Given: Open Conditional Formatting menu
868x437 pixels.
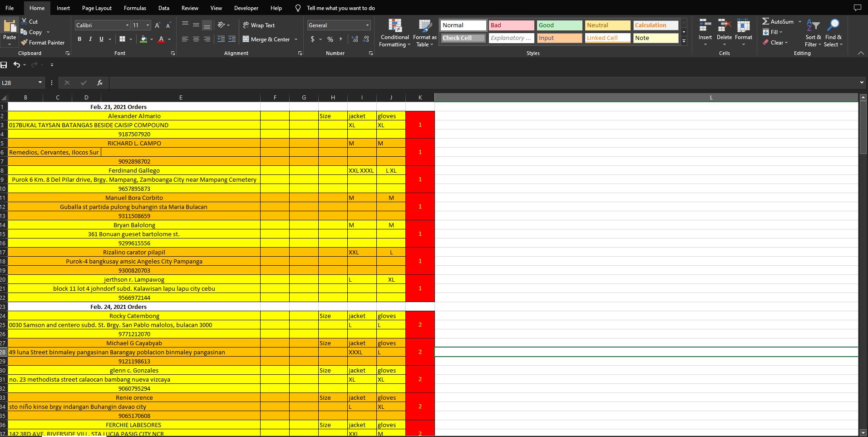Looking at the screenshot, I should [395, 33].
